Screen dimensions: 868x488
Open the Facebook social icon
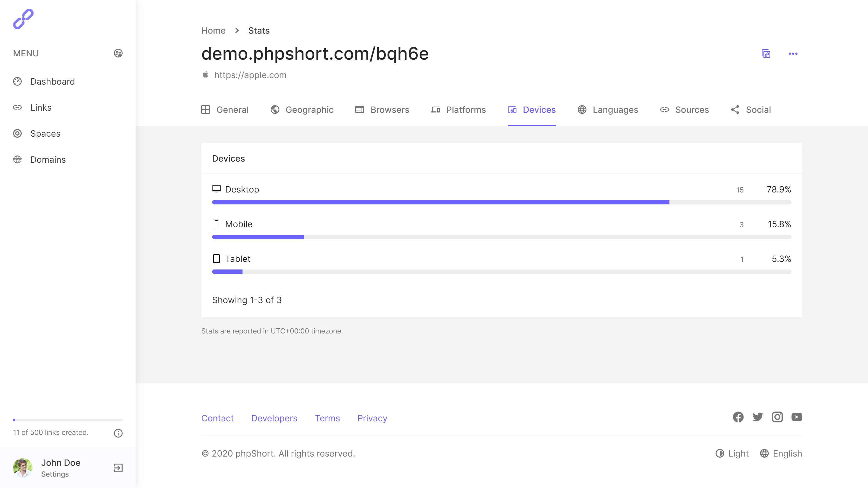click(738, 417)
